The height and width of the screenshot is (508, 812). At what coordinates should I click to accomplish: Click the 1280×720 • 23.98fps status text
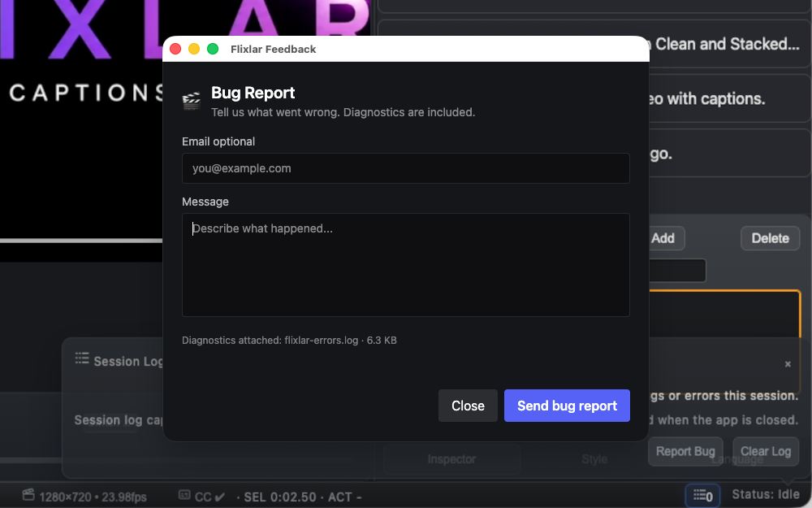(93, 497)
